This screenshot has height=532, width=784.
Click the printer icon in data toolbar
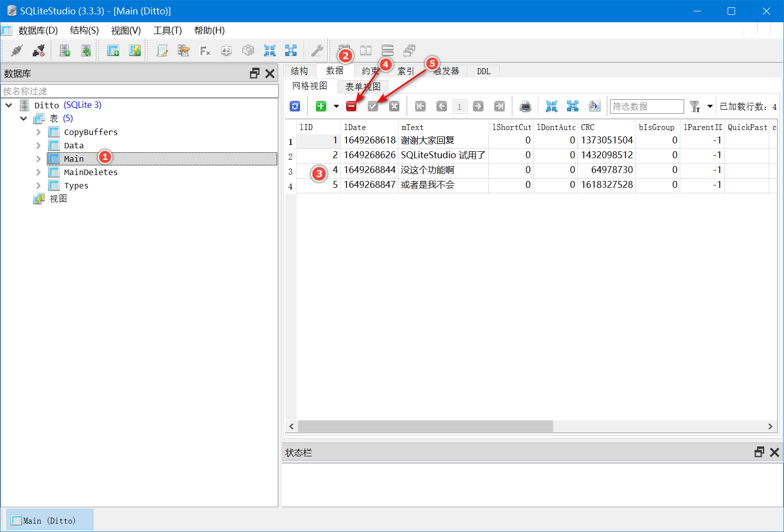point(525,106)
